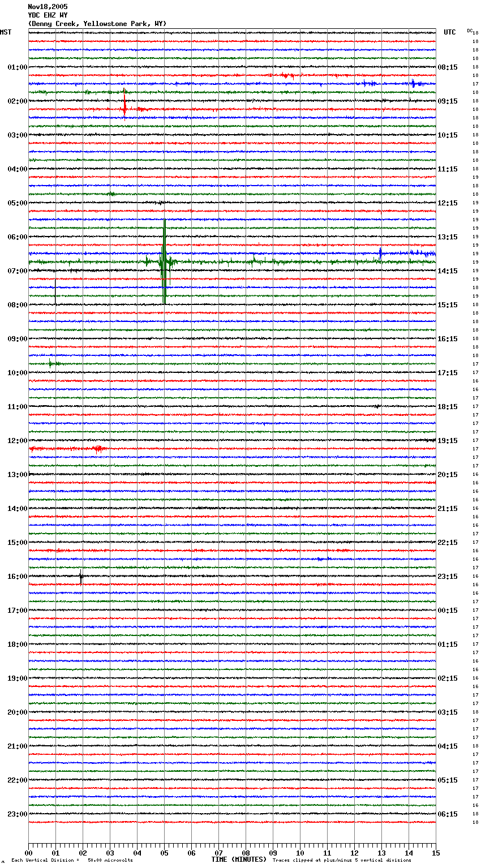481x868 pixels.
Task: Click the DC column header
Action: 470,31
